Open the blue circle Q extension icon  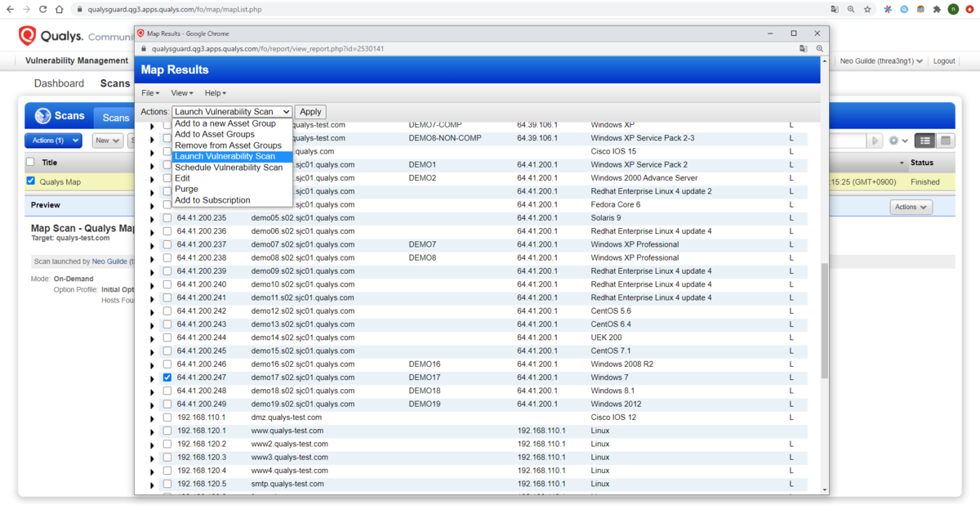coord(905,9)
